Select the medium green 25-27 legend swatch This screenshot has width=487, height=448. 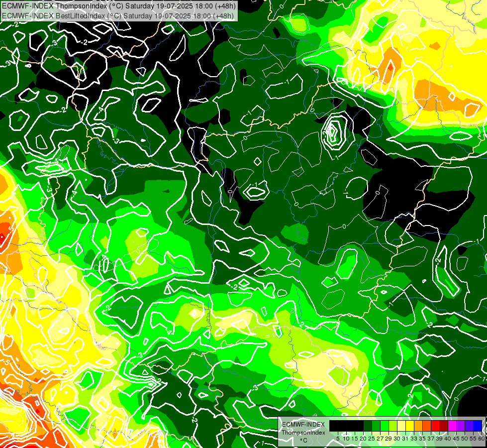(x=376, y=426)
